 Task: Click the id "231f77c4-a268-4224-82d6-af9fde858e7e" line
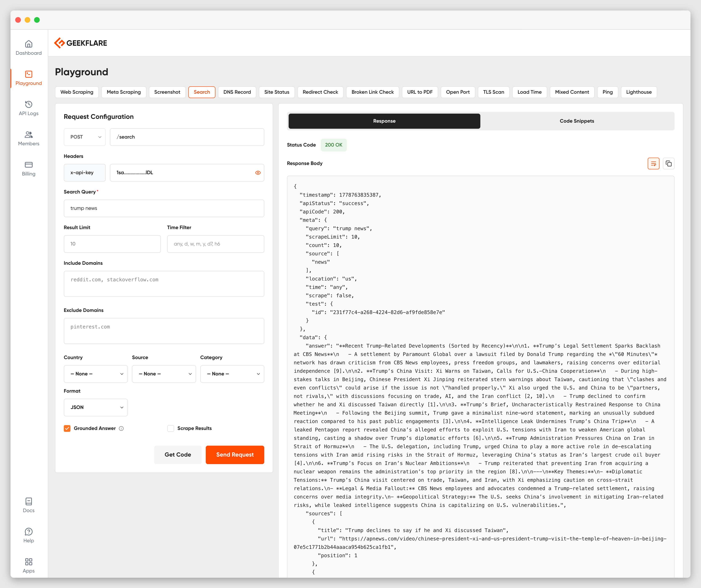click(x=378, y=313)
